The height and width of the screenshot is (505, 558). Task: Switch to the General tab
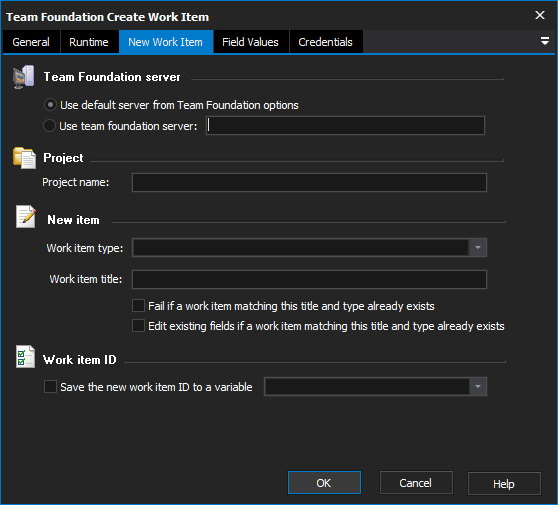pyautogui.click(x=31, y=42)
